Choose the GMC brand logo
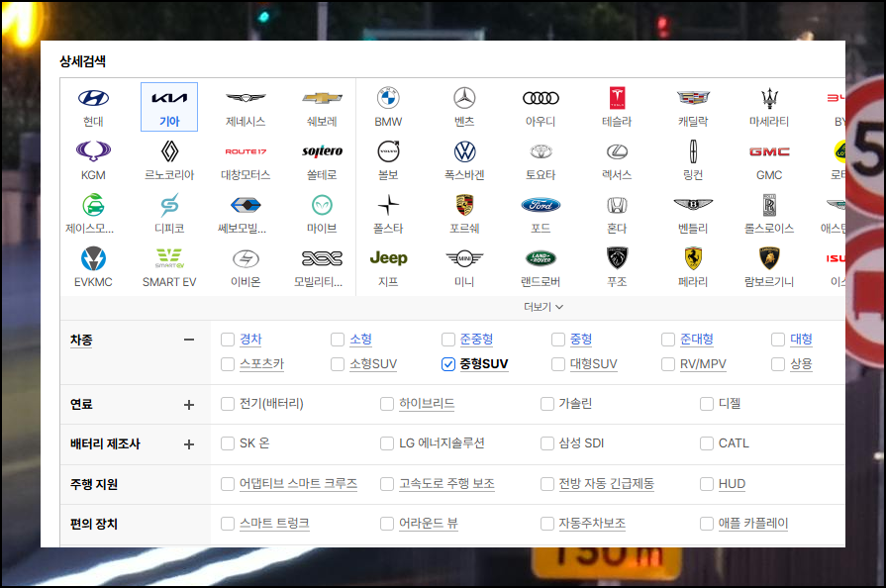Image resolution: width=886 pixels, height=588 pixels. 769,151
